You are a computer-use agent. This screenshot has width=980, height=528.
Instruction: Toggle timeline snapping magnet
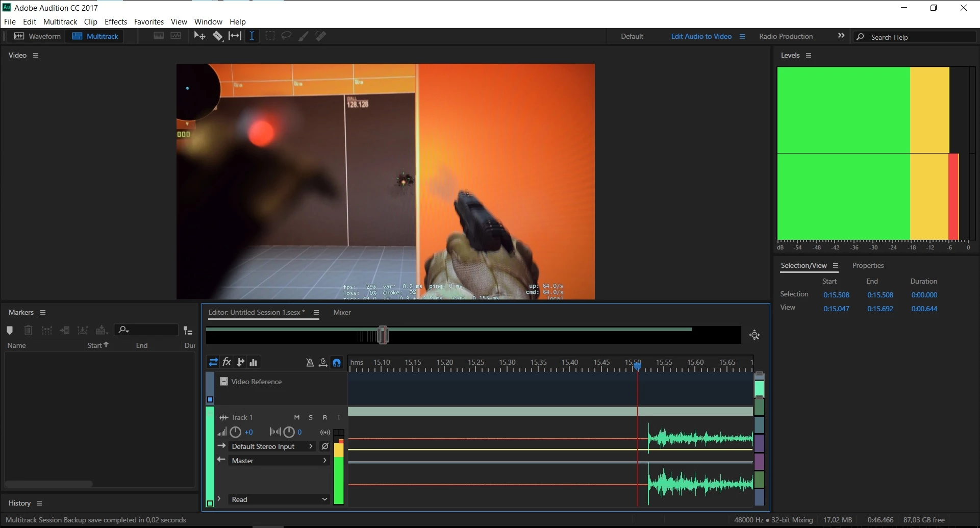337,362
